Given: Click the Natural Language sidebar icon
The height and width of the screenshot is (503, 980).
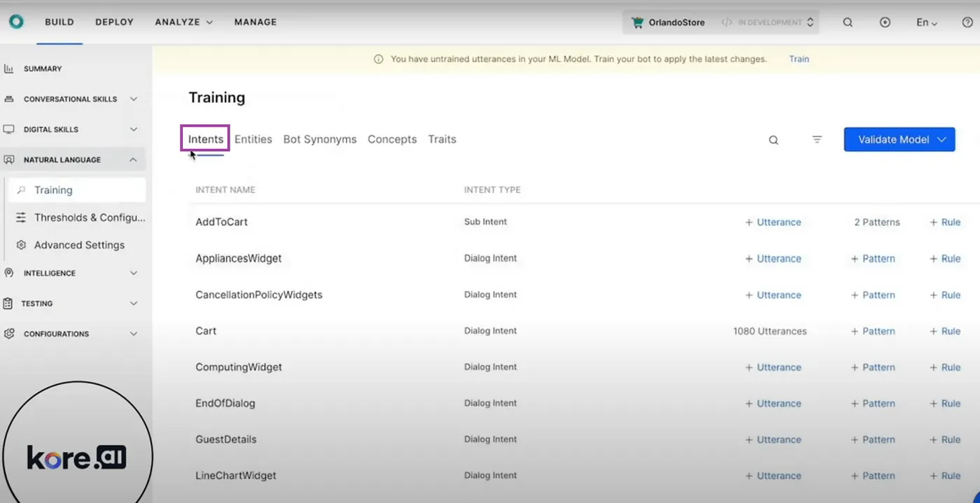Looking at the screenshot, I should (8, 160).
